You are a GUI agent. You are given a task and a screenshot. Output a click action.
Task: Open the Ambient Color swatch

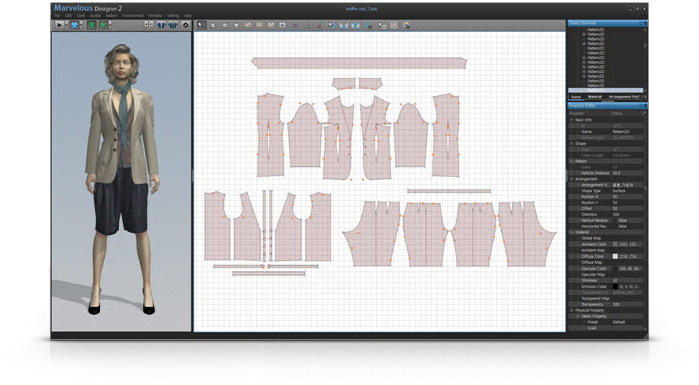[x=615, y=244]
